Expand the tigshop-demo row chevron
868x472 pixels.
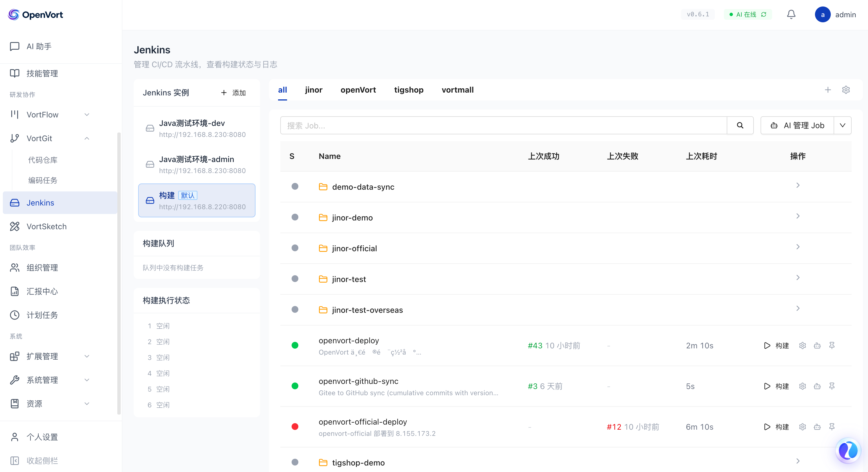pos(797,461)
